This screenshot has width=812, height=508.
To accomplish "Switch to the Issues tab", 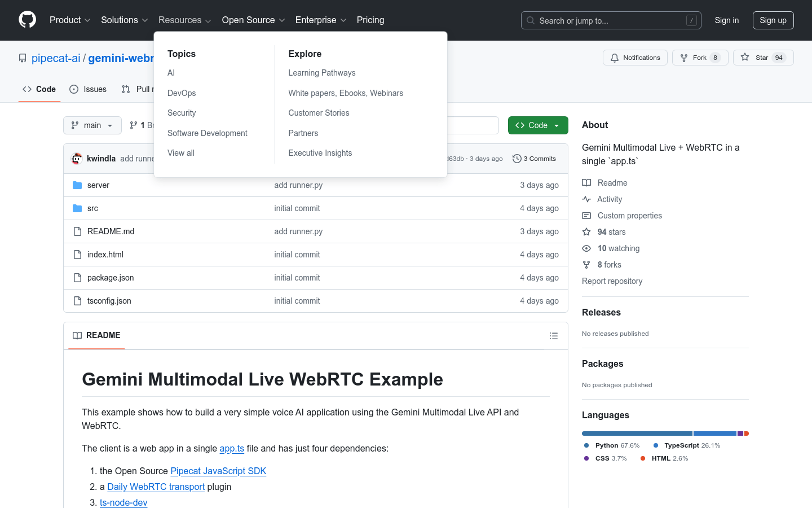I will pyautogui.click(x=88, y=89).
